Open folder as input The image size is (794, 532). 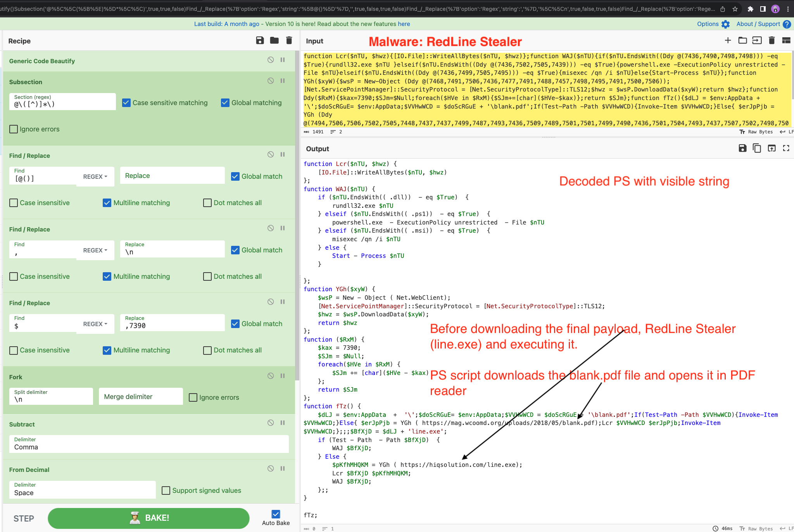pyautogui.click(x=742, y=40)
